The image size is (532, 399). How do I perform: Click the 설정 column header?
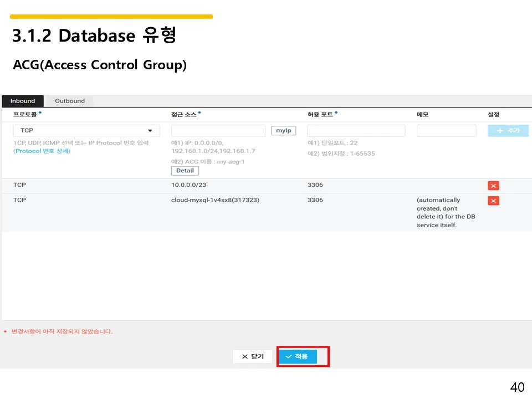[494, 115]
